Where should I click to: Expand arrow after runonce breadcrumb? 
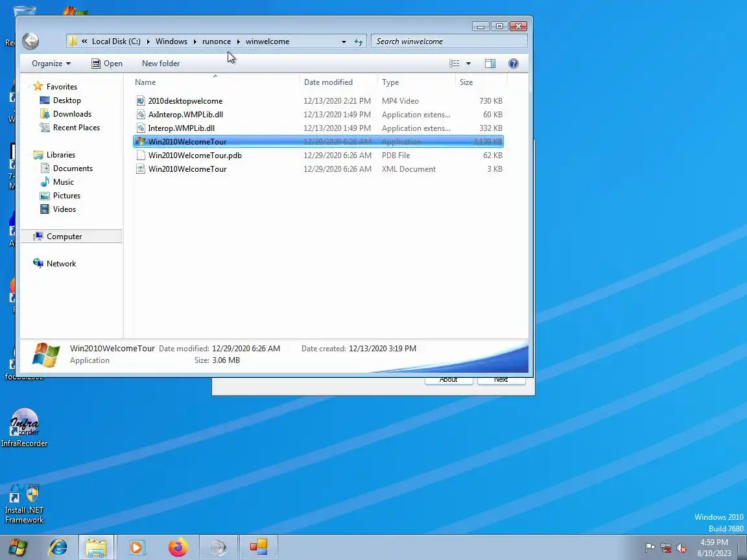coord(238,41)
